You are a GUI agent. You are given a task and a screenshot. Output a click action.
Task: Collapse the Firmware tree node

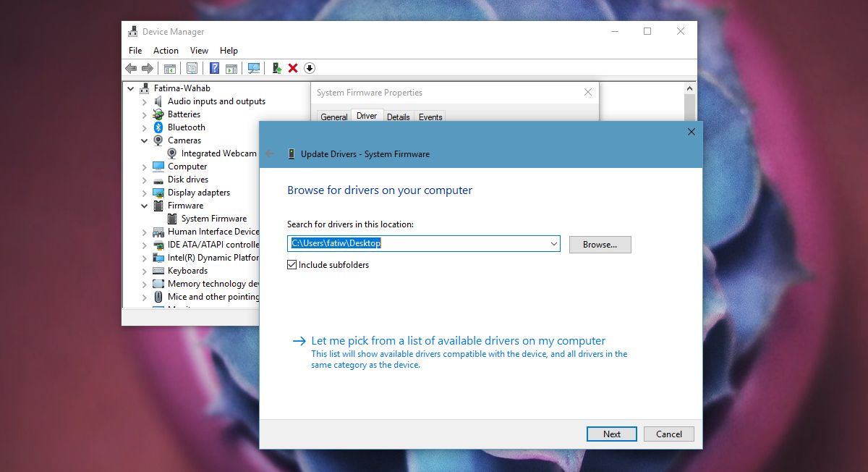pyautogui.click(x=145, y=206)
